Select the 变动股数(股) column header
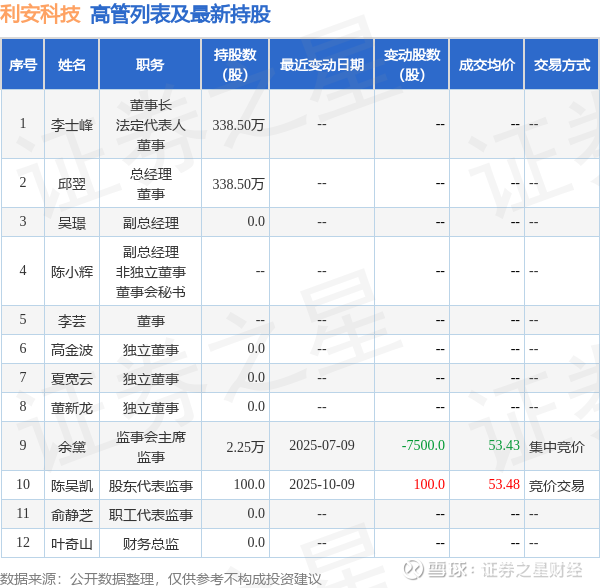Screen dimensions: 600x588 (412, 65)
